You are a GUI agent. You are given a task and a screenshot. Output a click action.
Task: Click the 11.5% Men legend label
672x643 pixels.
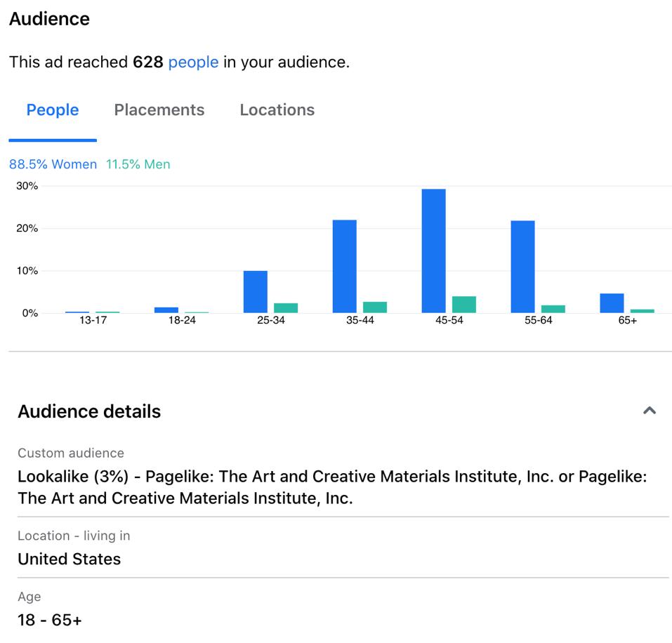[x=138, y=164]
